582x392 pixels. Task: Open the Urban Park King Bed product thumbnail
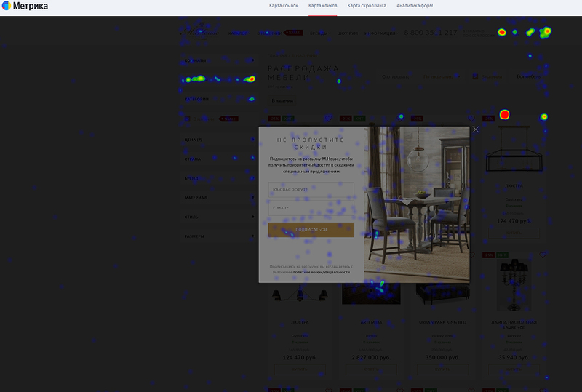[442, 291]
